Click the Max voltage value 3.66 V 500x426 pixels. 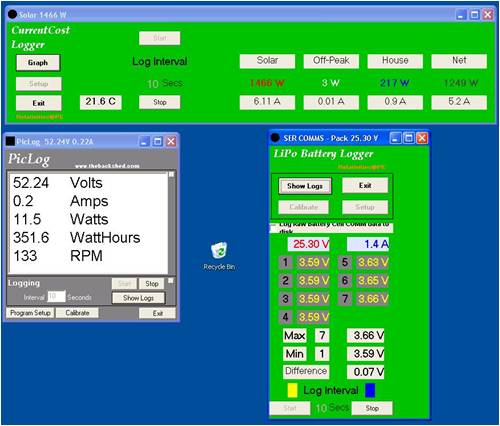coord(366,335)
